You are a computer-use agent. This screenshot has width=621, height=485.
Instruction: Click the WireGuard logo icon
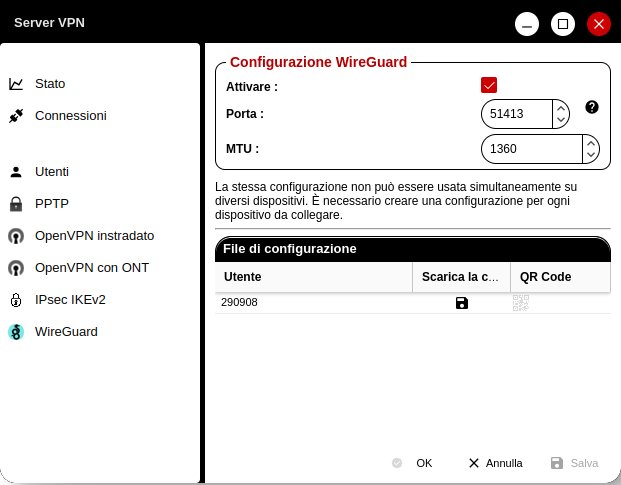coord(16,332)
